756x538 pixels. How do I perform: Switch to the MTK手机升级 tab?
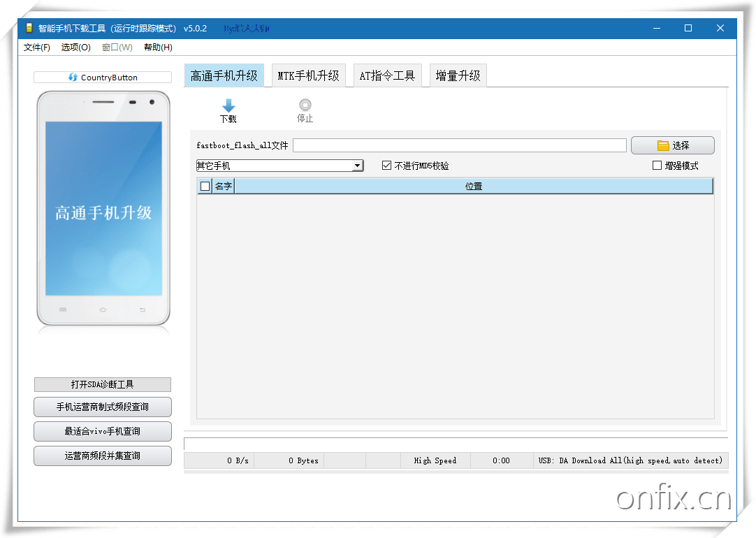(308, 75)
